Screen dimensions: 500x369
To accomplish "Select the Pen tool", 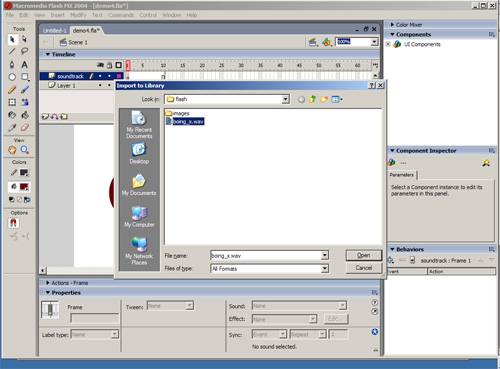I will (12, 64).
